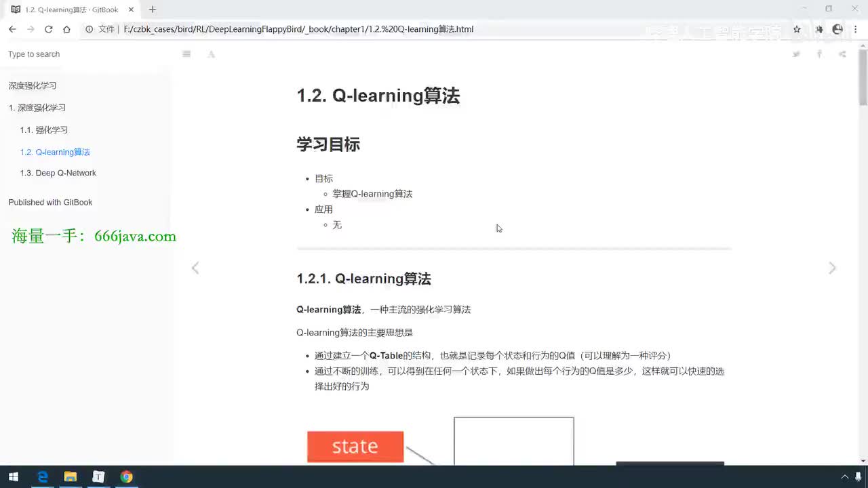Click the browser back button
The image size is (868, 488).
click(12, 29)
